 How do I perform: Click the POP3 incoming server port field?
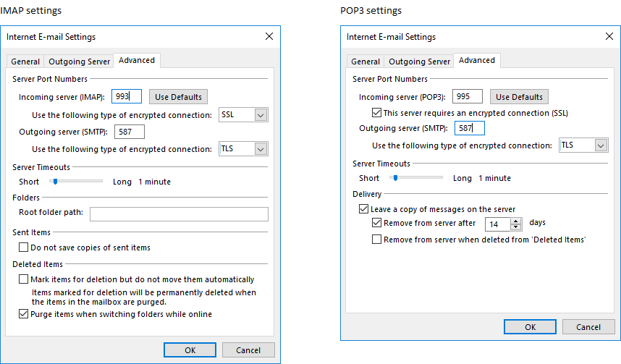468,96
